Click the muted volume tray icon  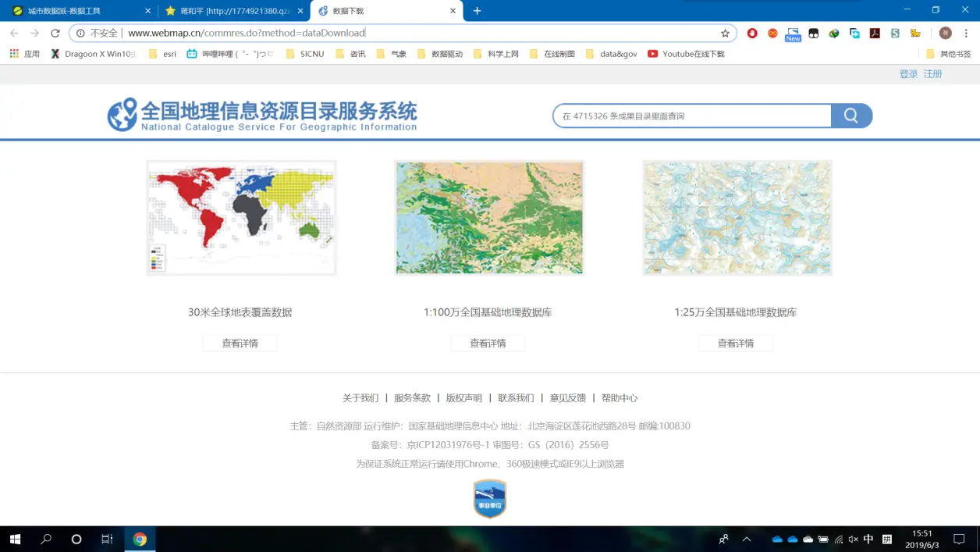point(853,539)
